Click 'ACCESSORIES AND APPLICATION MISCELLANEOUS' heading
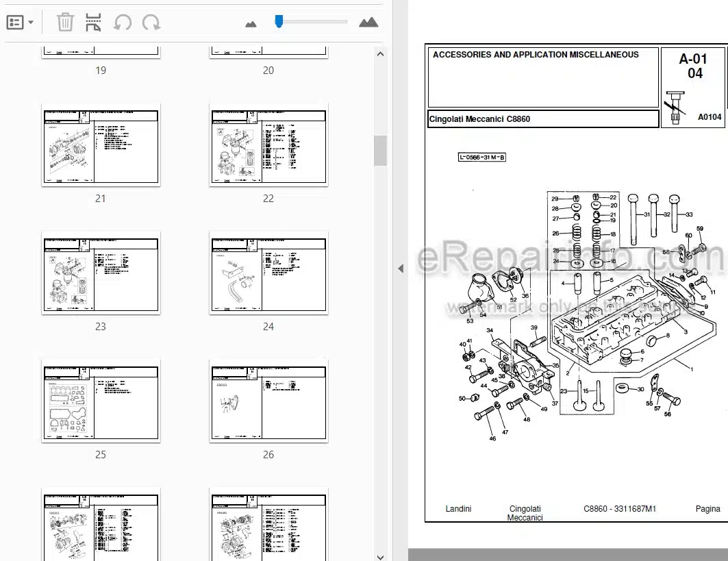Viewport: 728px width, 561px height. [536, 55]
